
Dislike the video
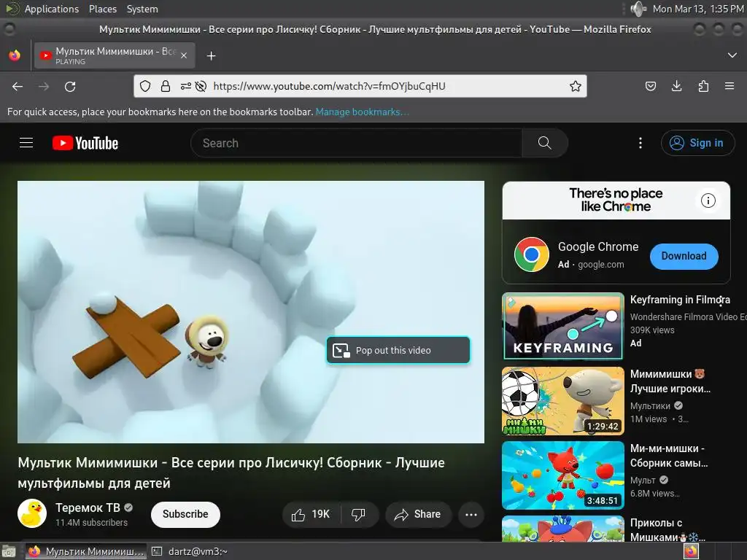coord(358,514)
